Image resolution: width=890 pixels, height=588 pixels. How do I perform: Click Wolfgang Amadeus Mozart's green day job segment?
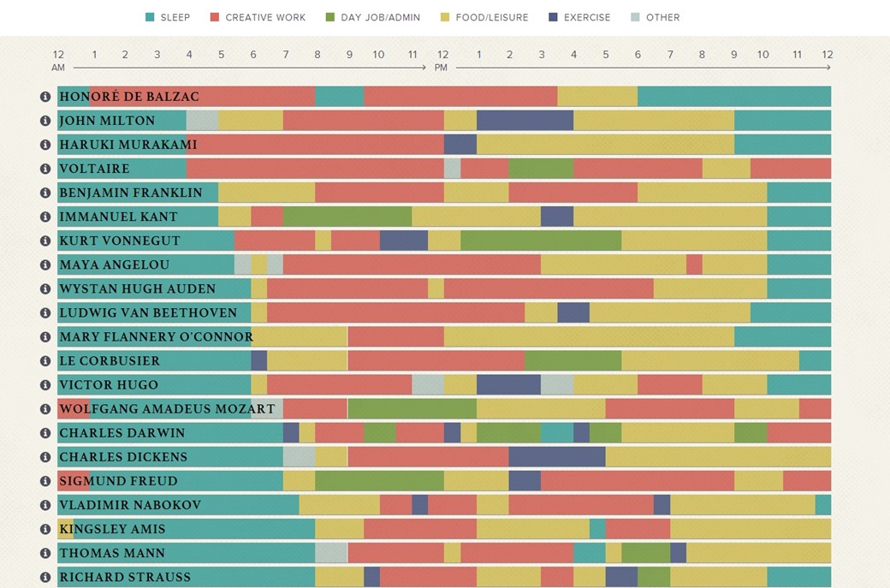[x=412, y=408]
